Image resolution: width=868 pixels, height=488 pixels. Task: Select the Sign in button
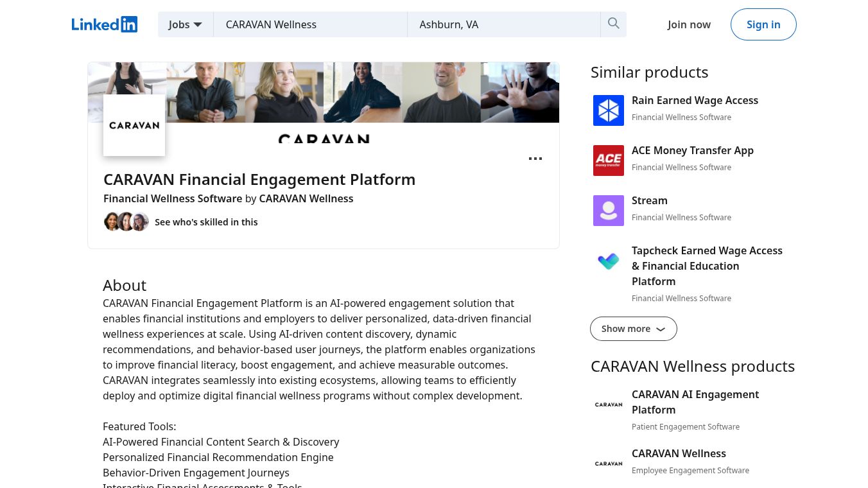tap(763, 24)
